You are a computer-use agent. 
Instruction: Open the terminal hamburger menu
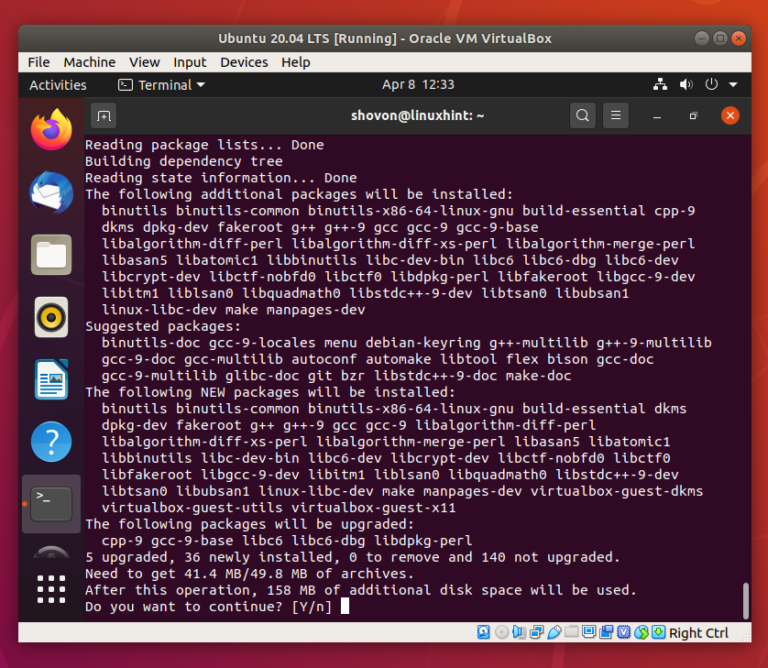616,116
